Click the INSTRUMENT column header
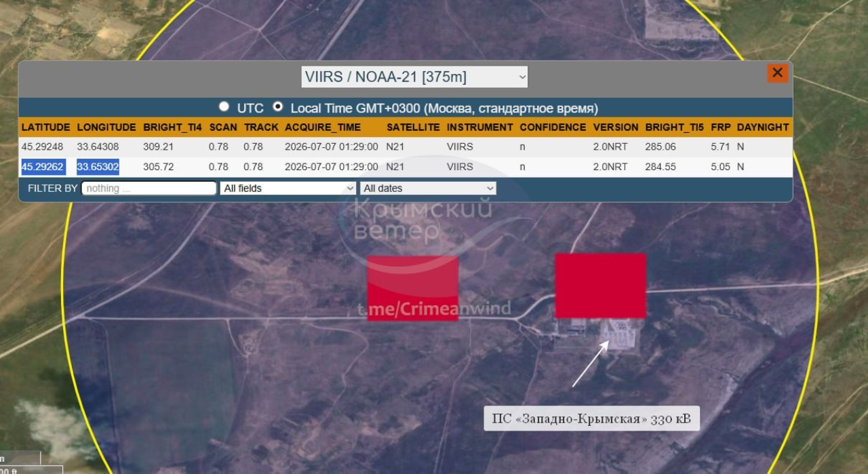Image resolution: width=868 pixels, height=474 pixels. tap(480, 127)
